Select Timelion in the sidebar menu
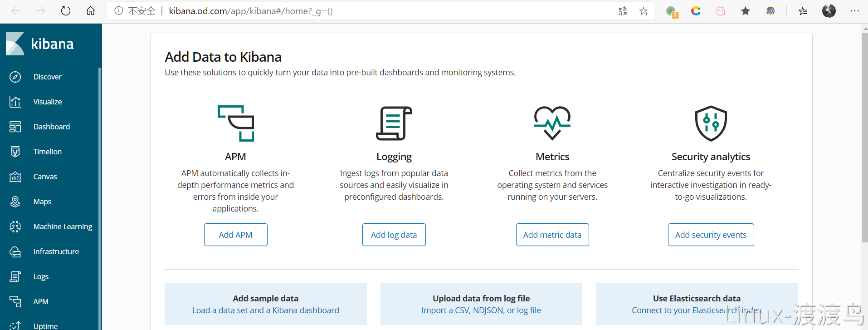The width and height of the screenshot is (868, 330). [48, 152]
